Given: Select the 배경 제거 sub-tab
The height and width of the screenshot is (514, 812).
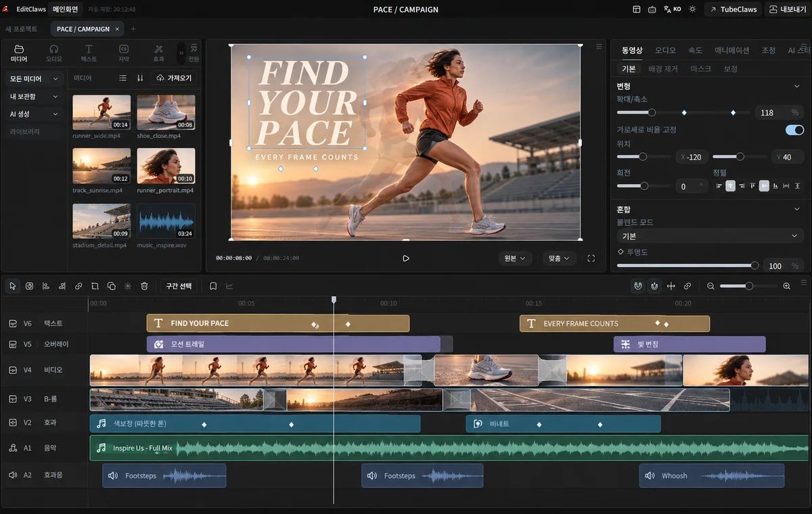Looking at the screenshot, I should [662, 69].
